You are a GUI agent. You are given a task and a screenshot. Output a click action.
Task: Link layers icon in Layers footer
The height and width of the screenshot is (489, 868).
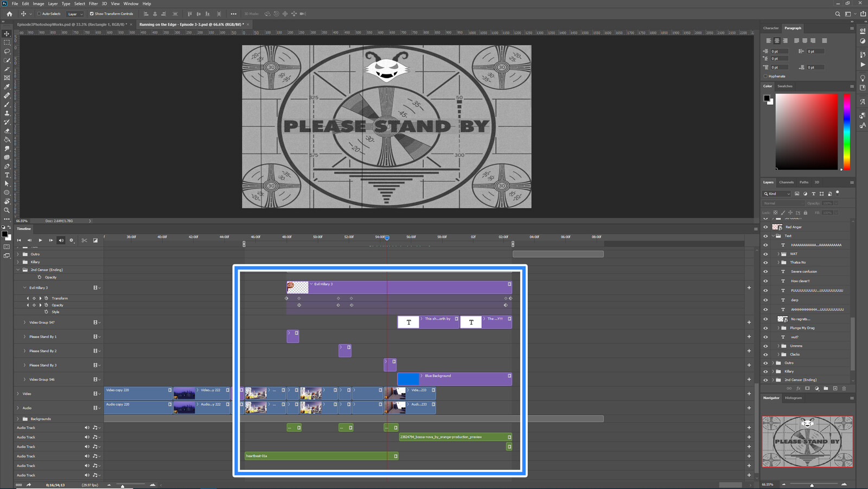pos(789,388)
